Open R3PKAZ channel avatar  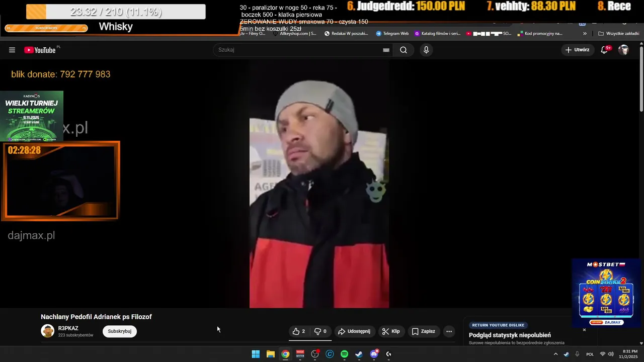tap(48, 331)
